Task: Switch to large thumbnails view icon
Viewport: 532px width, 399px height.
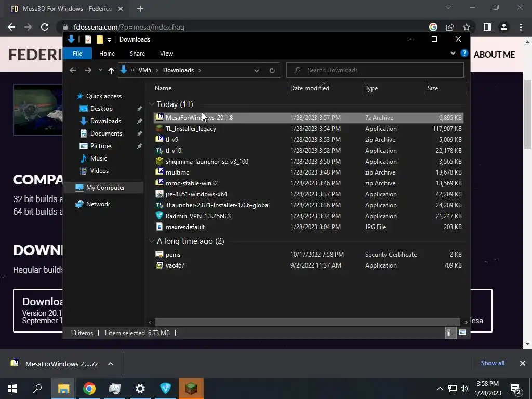Action: (462, 332)
